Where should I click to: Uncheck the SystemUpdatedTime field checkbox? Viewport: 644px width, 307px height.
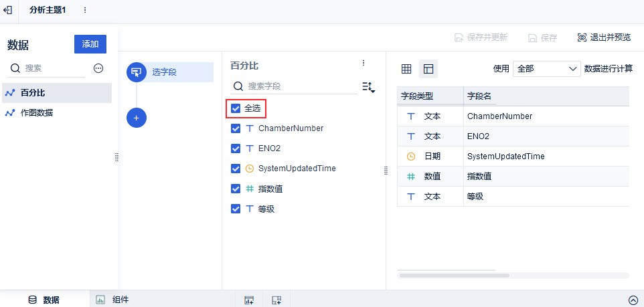[x=236, y=169]
